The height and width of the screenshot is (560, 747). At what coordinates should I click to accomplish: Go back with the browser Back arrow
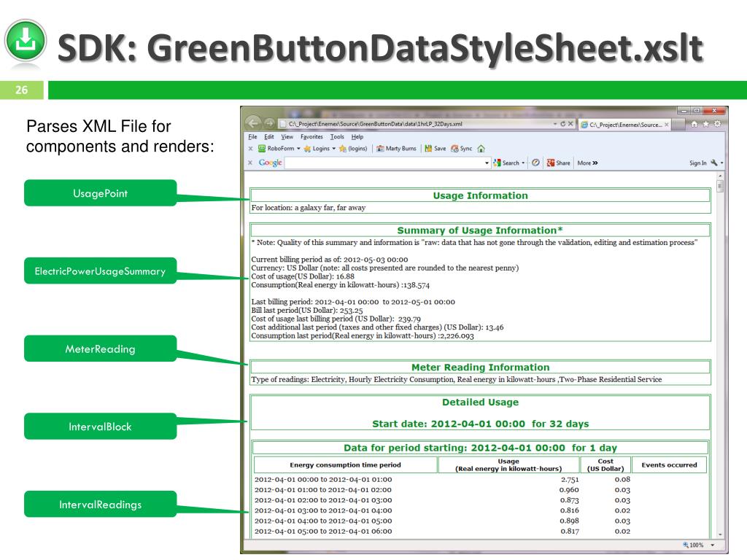253,123
